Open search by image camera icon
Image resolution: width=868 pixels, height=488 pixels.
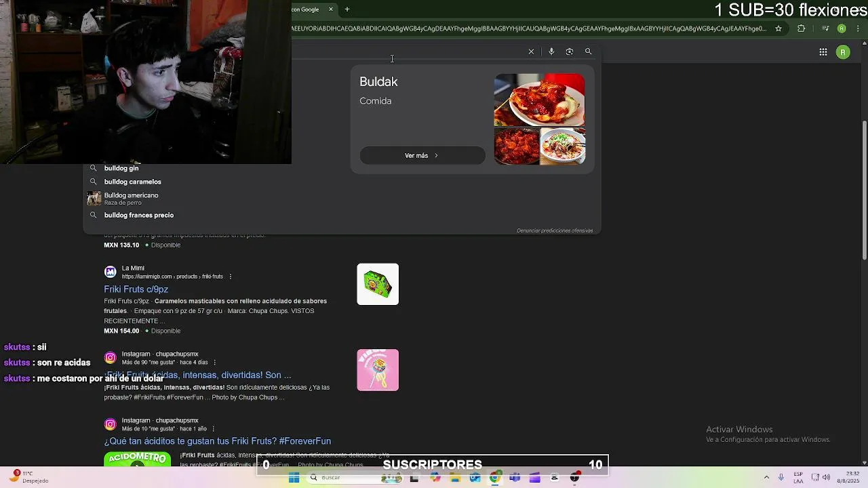point(570,52)
